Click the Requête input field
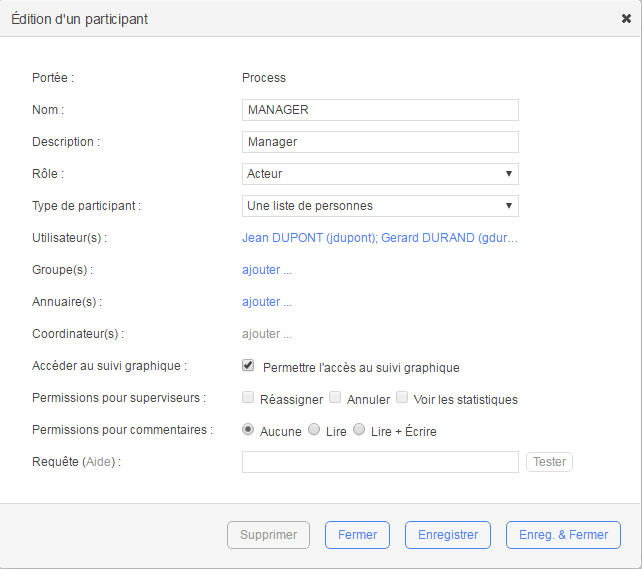This screenshot has height=569, width=642. pos(380,462)
